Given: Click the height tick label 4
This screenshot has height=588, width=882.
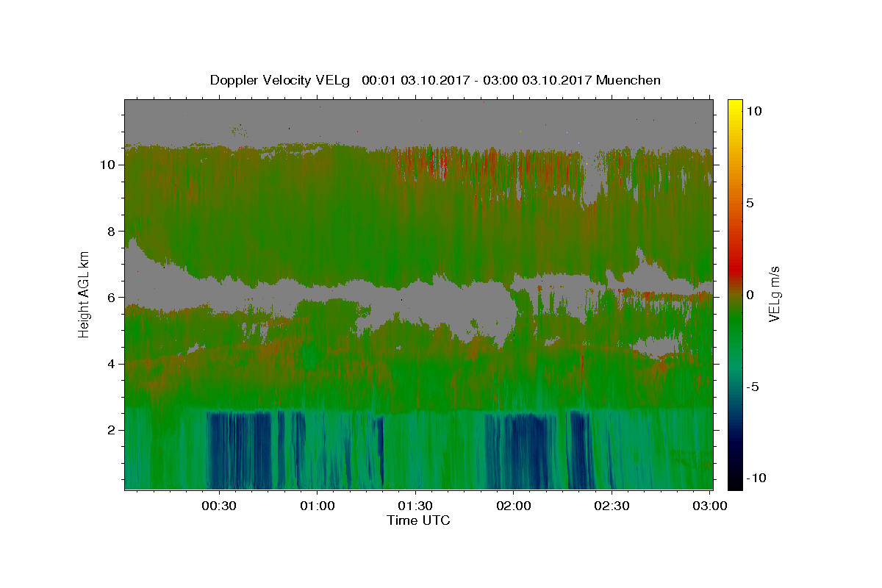Looking at the screenshot, I should click(x=110, y=364).
